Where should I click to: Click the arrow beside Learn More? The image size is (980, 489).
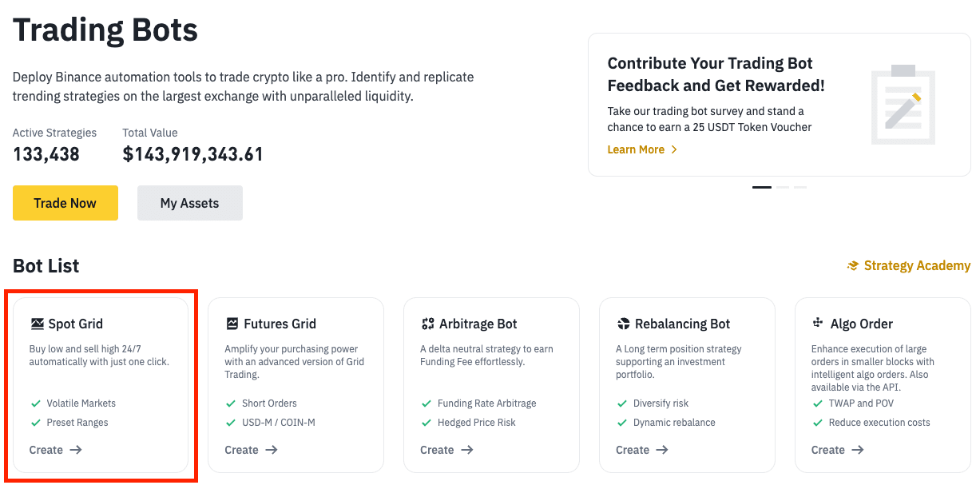[674, 150]
